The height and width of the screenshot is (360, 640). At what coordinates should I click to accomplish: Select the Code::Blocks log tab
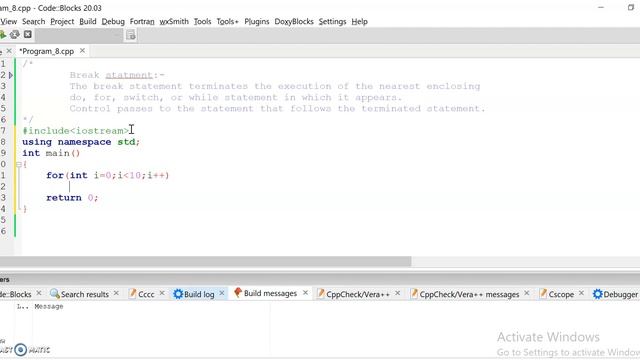coord(16,294)
